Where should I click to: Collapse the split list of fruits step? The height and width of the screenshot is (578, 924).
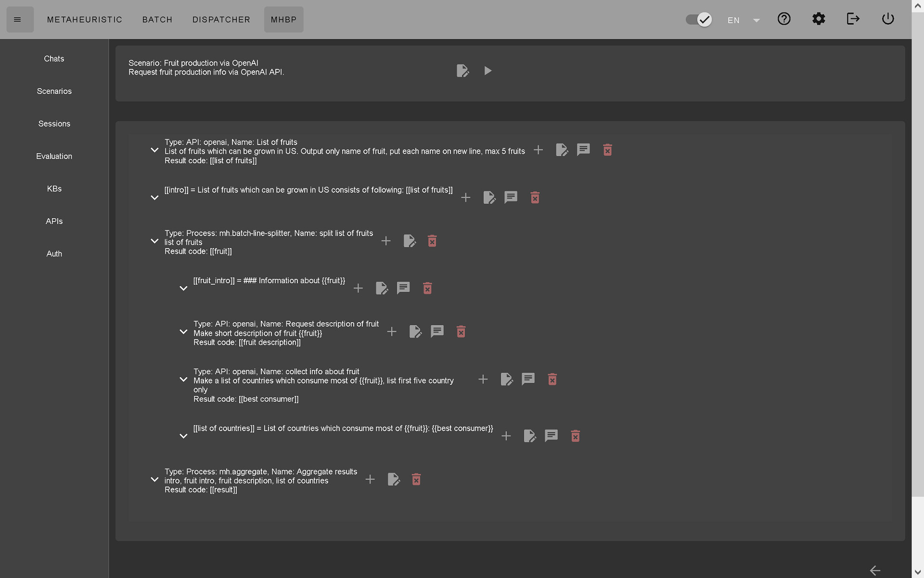[x=154, y=241]
